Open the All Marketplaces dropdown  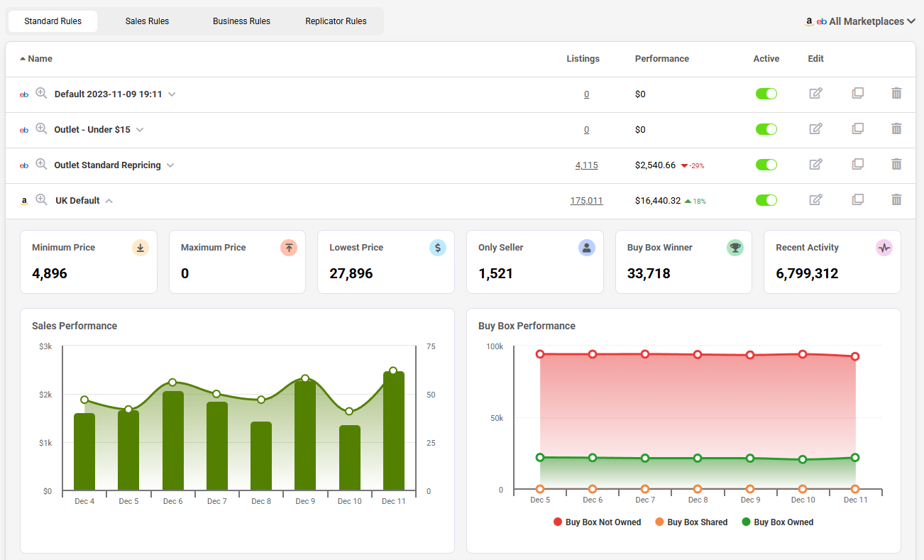point(859,21)
